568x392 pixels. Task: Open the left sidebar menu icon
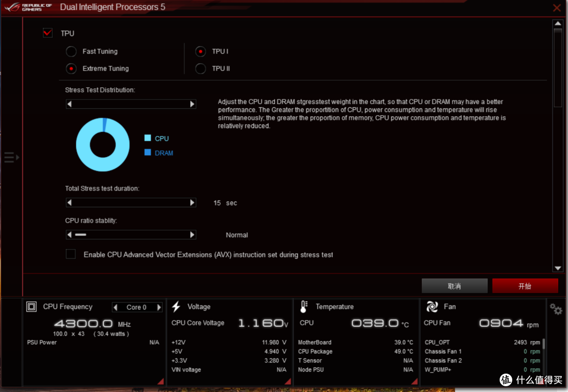click(x=12, y=157)
